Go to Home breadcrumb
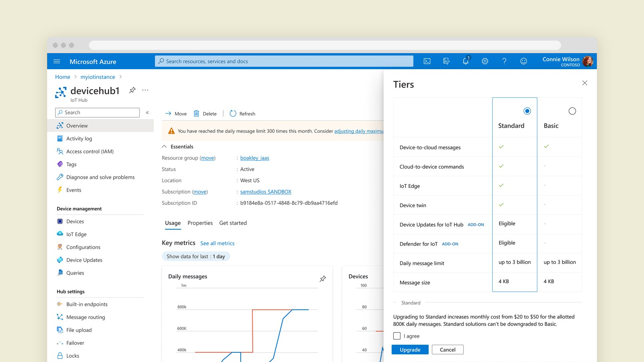The image size is (644, 362). [x=62, y=77]
